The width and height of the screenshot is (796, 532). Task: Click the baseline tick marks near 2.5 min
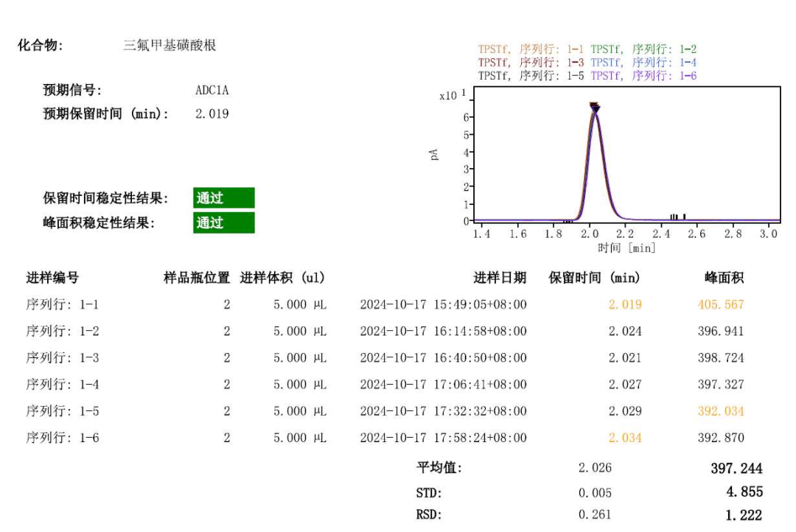[677, 217]
